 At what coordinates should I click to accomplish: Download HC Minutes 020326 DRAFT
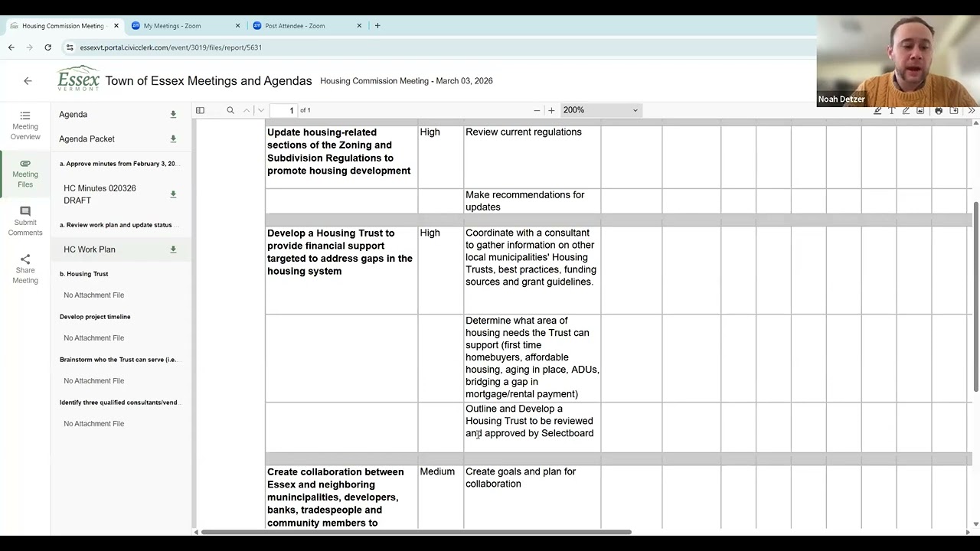pos(173,194)
